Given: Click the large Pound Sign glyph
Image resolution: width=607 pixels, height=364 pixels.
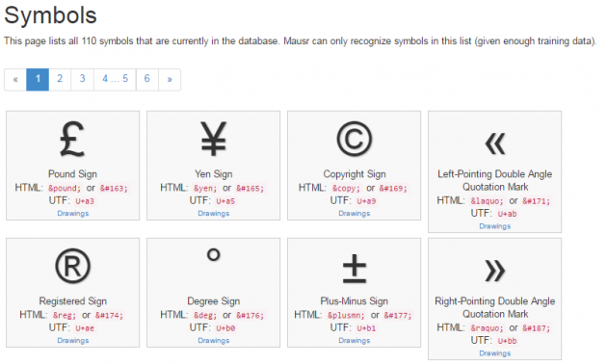Looking at the screenshot, I should tap(72, 139).
